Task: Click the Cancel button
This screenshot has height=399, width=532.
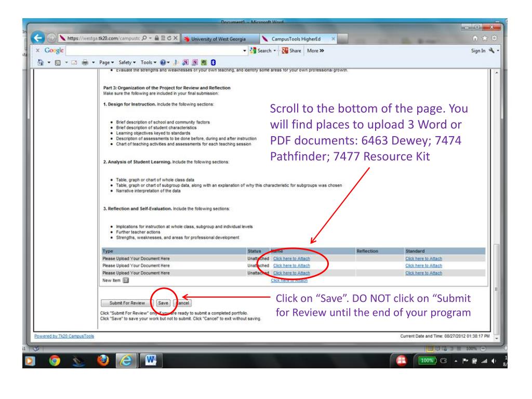Action: pos(182,303)
